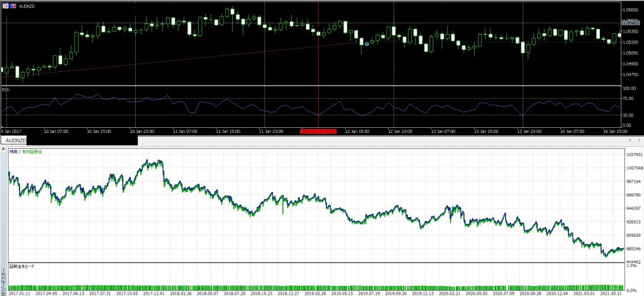Click the blue trade arrow marker on chart

pyautogui.click(x=367, y=44)
